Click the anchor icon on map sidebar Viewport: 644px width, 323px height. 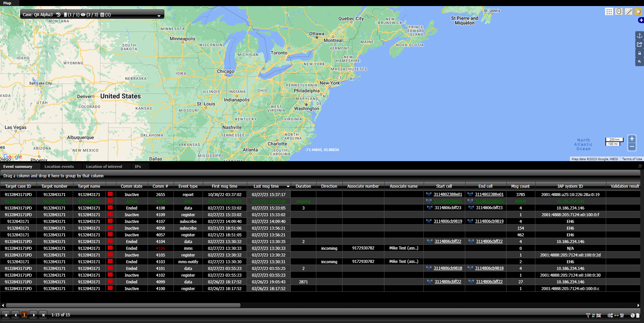tap(639, 36)
